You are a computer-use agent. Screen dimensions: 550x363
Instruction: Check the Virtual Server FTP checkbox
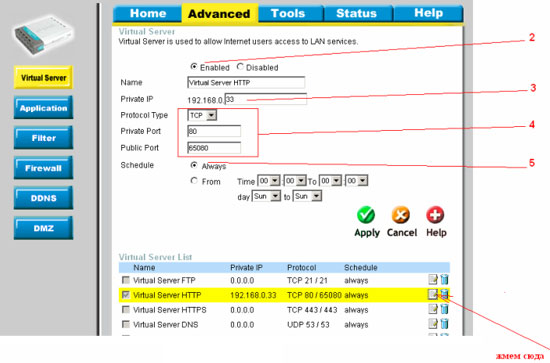126,280
